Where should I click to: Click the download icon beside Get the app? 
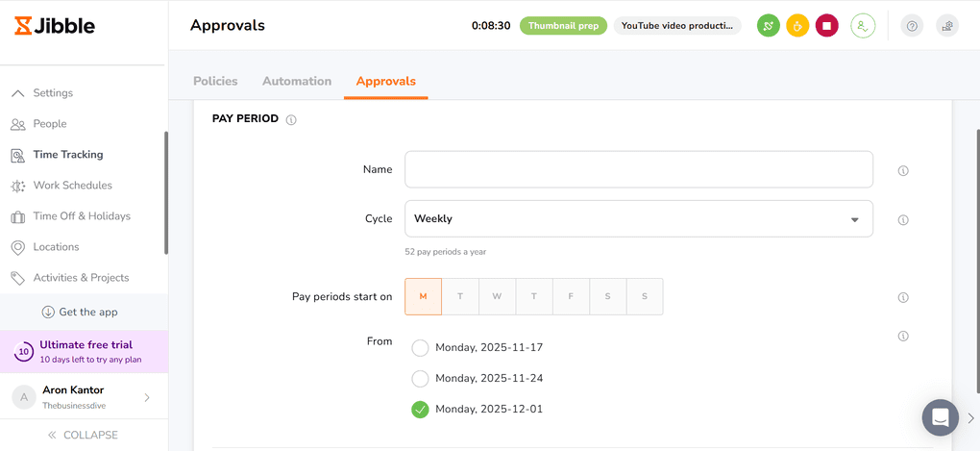[x=48, y=313]
